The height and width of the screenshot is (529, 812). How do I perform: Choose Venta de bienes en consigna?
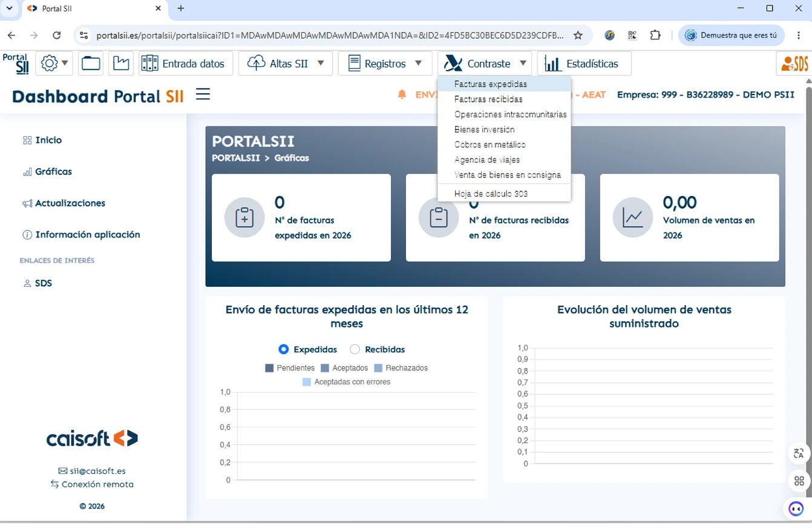pyautogui.click(x=504, y=175)
